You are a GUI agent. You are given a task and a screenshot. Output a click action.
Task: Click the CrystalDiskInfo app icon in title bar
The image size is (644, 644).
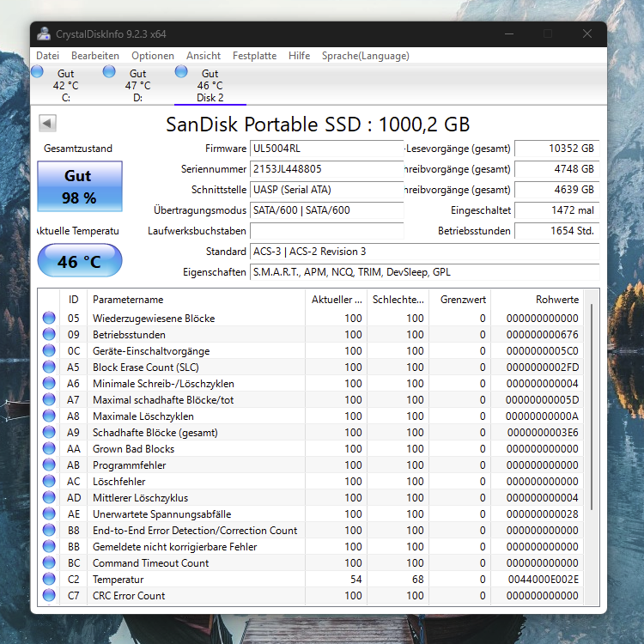pos(44,34)
